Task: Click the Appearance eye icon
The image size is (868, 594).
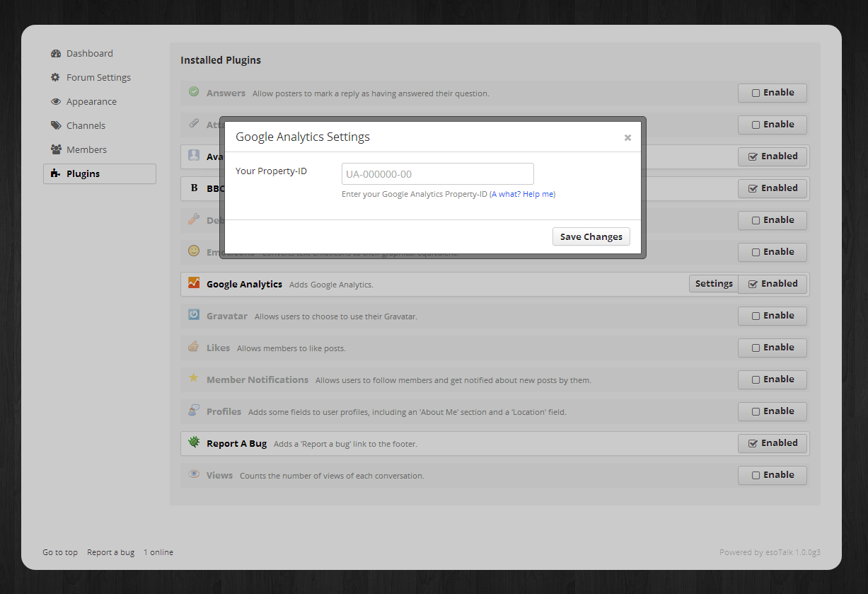Action: pyautogui.click(x=56, y=102)
